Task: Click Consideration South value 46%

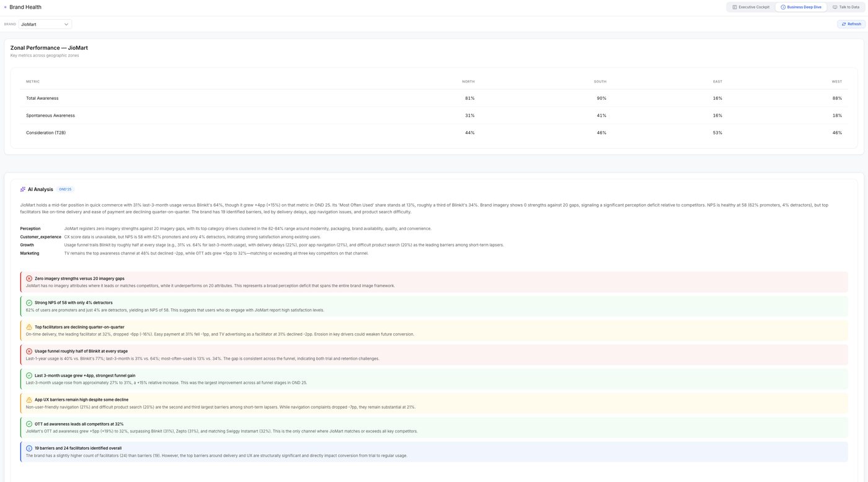Action: [x=601, y=133]
